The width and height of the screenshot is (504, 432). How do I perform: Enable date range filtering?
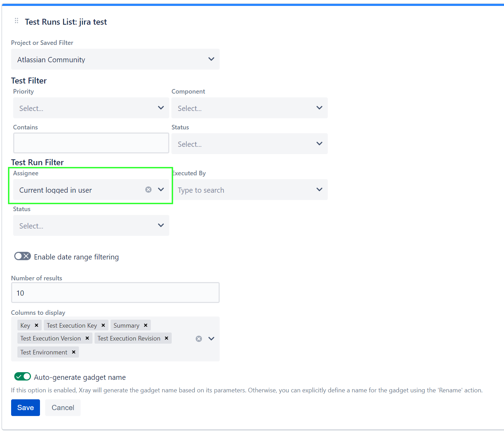point(22,256)
